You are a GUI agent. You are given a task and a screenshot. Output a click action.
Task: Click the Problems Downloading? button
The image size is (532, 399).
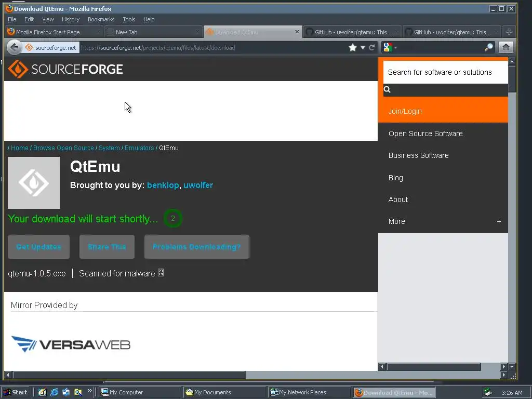tap(197, 247)
